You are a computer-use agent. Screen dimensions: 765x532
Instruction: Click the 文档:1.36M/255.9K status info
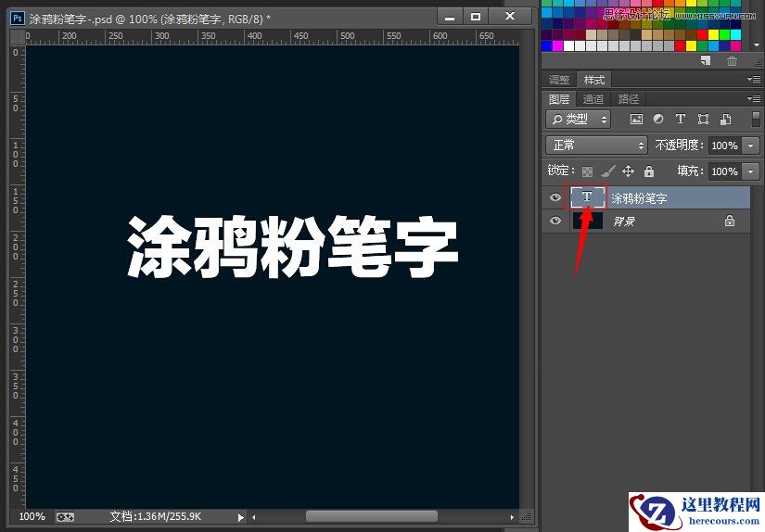(155, 516)
